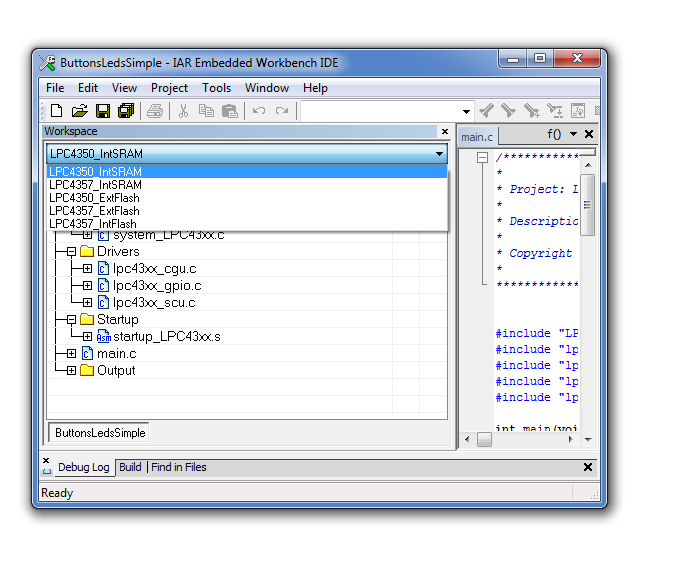
Task: Switch to the Find in Files tab
Action: (179, 467)
